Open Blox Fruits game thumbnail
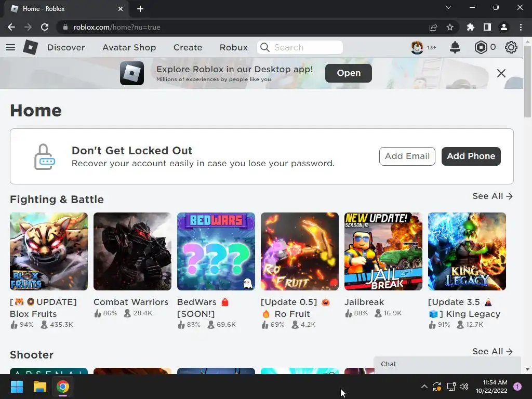Viewport: 532px width, 399px height. pos(49,251)
